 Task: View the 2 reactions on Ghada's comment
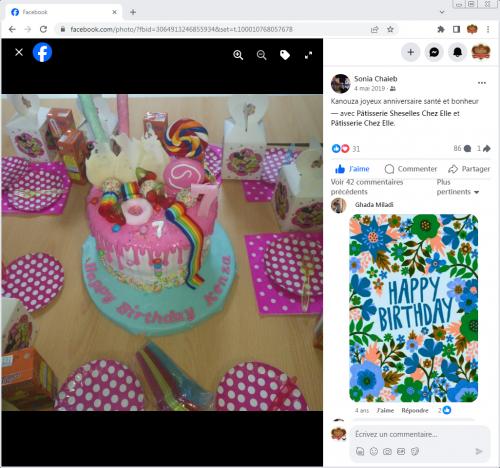point(444,410)
